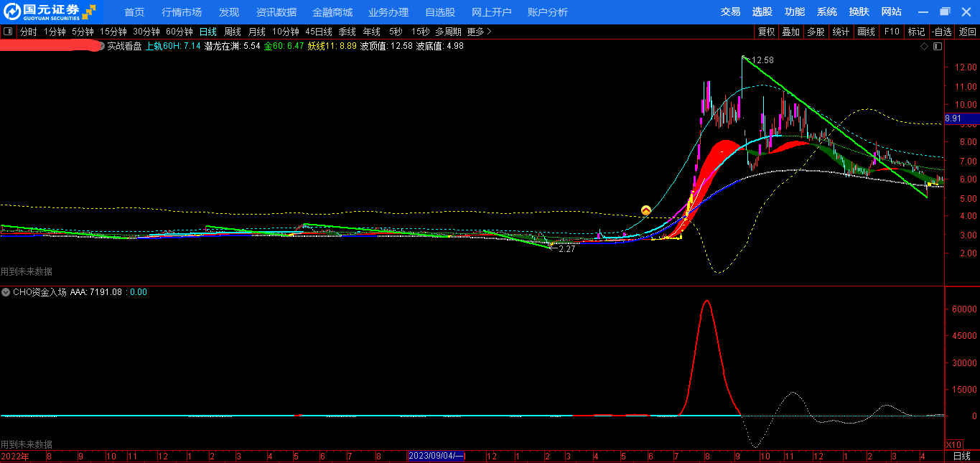The image size is (980, 463).
Task: Open the CHO资金入场 indicator dropdown
Action: click(x=6, y=292)
